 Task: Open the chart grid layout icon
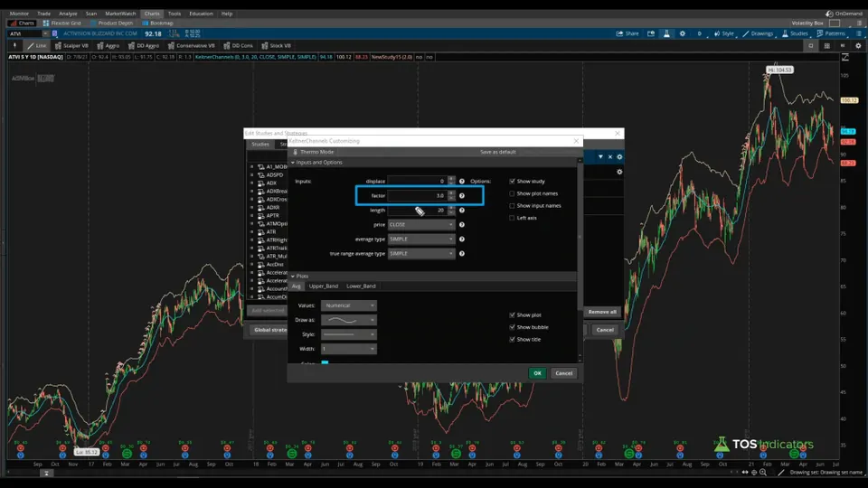(x=827, y=46)
